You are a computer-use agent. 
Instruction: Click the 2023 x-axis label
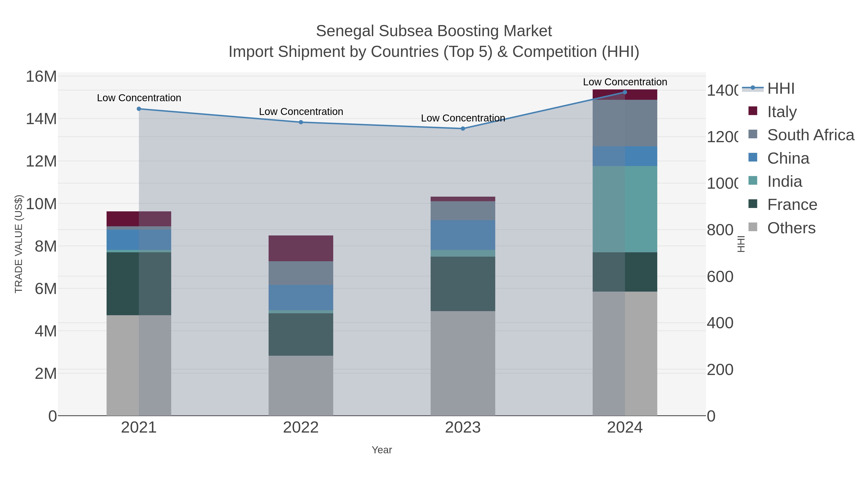463,428
